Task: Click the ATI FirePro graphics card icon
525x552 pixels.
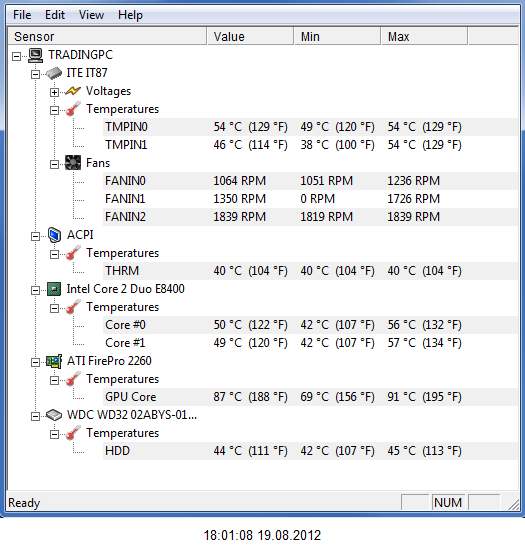Action: pyautogui.click(x=54, y=361)
